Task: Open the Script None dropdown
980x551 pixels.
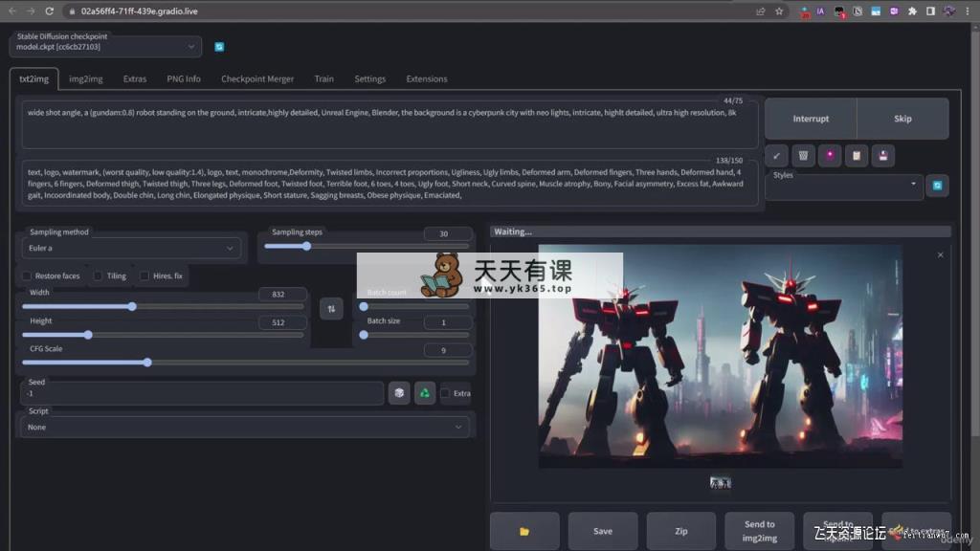Action: (x=244, y=428)
